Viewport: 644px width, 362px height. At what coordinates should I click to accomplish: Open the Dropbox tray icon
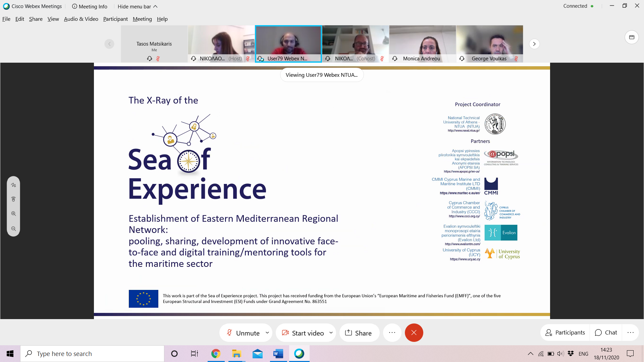pyautogui.click(x=571, y=354)
